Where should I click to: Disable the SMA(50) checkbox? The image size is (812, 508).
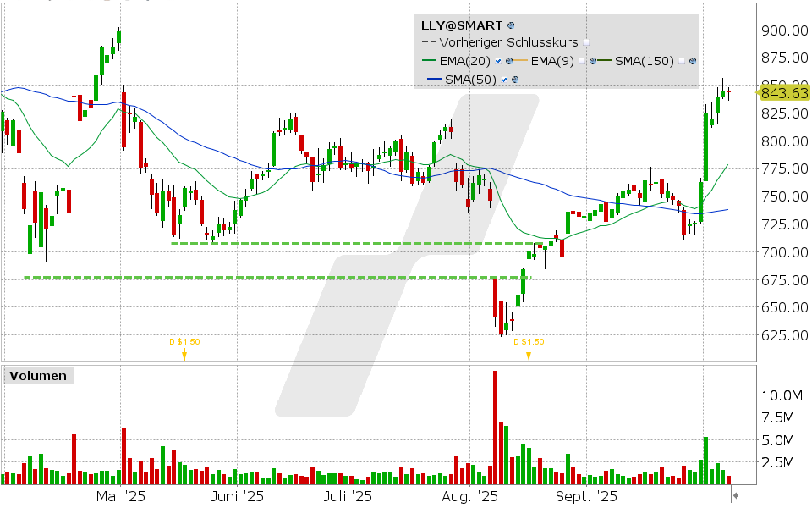(x=505, y=80)
